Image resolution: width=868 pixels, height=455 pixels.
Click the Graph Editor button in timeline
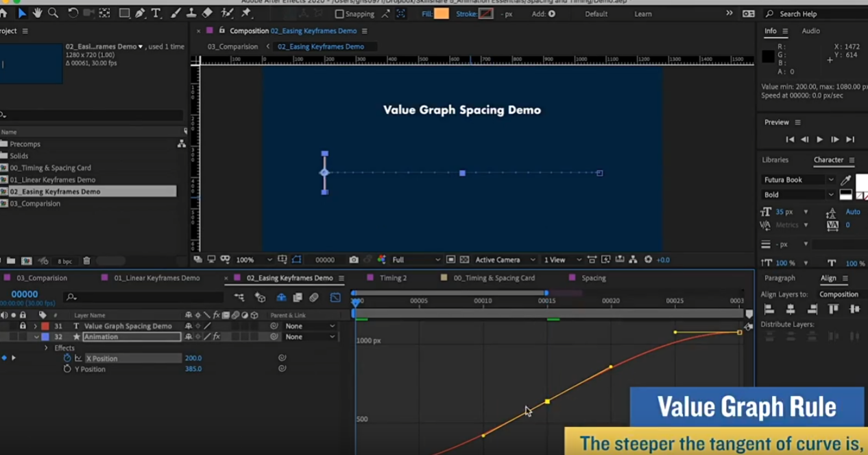[335, 297]
